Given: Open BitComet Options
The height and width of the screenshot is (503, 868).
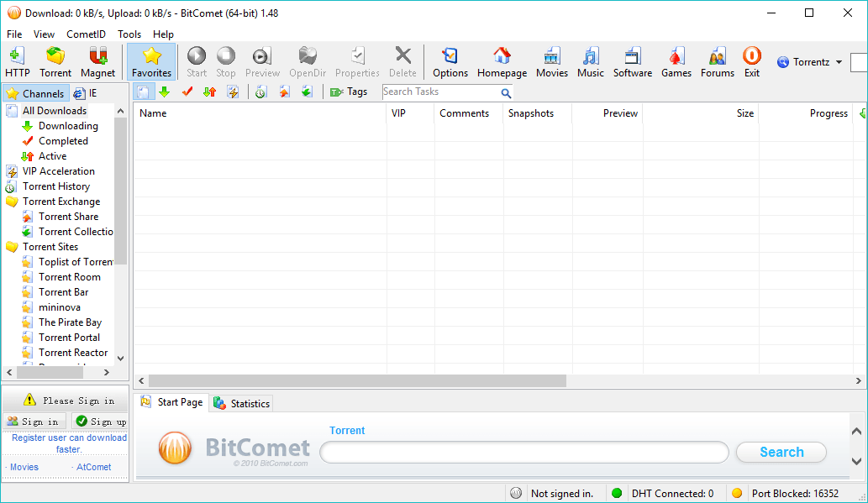Looking at the screenshot, I should [450, 61].
